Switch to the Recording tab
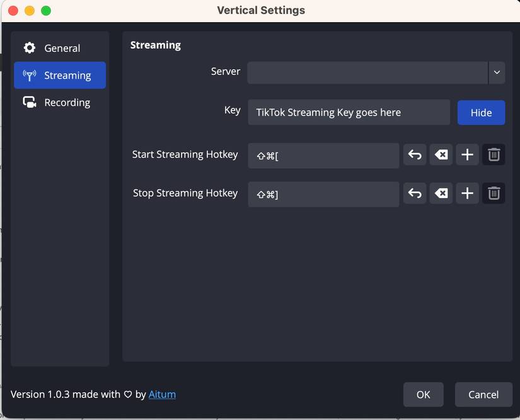520x420 pixels. 66,102
